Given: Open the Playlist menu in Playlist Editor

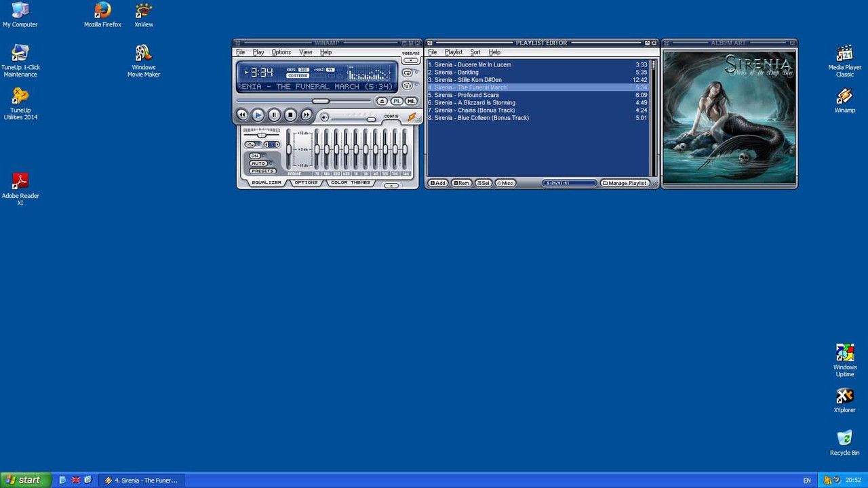Looking at the screenshot, I should click(454, 52).
